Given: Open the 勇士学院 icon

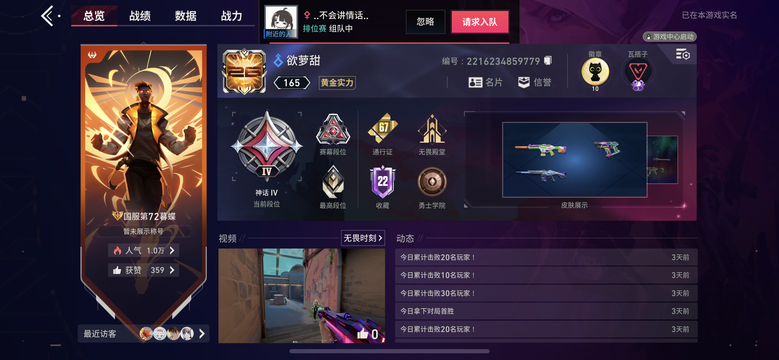Looking at the screenshot, I should (x=432, y=182).
